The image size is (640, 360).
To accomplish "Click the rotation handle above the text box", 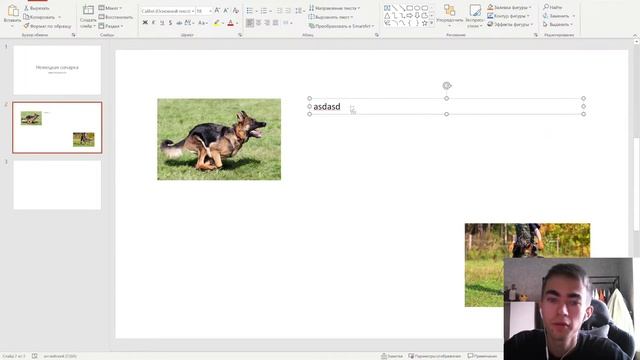I will tap(447, 86).
